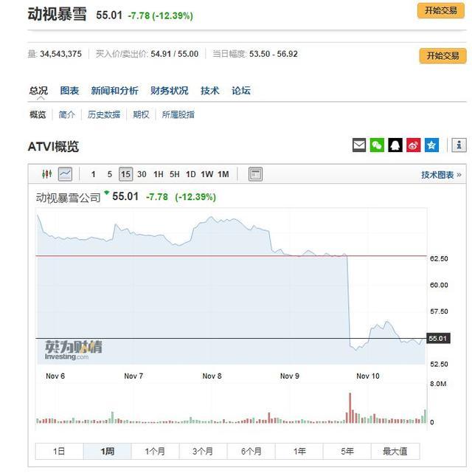Set chart interval to 1W
The width and height of the screenshot is (472, 476).
[207, 174]
